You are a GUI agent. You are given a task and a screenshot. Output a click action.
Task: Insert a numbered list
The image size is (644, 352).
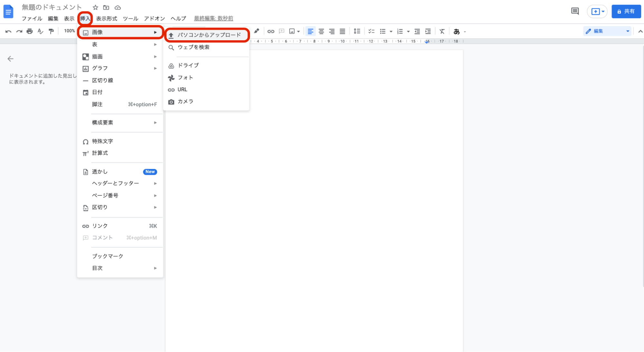click(400, 31)
